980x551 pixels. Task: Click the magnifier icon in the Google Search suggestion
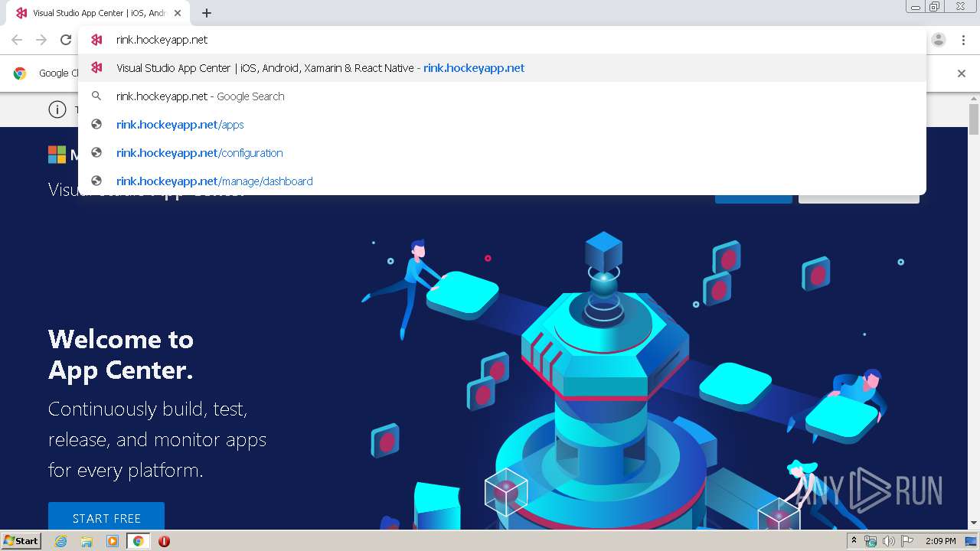(96, 96)
